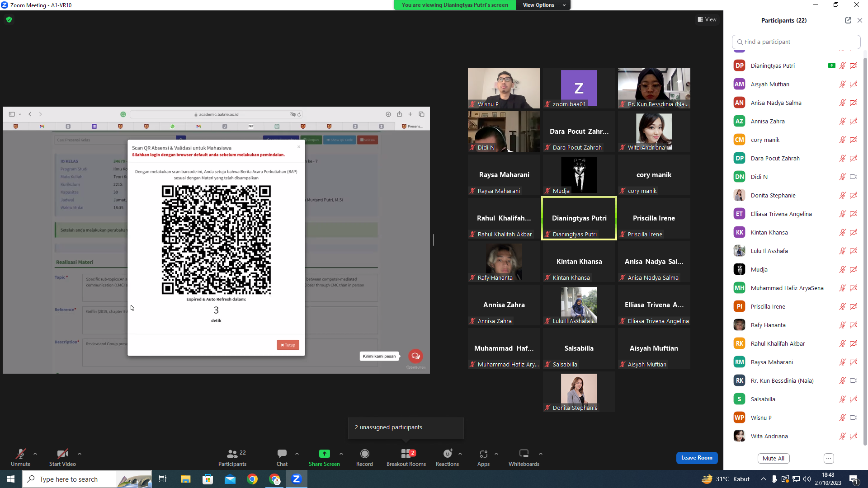Open the Chat panel
The image size is (868, 488).
[x=282, y=457]
